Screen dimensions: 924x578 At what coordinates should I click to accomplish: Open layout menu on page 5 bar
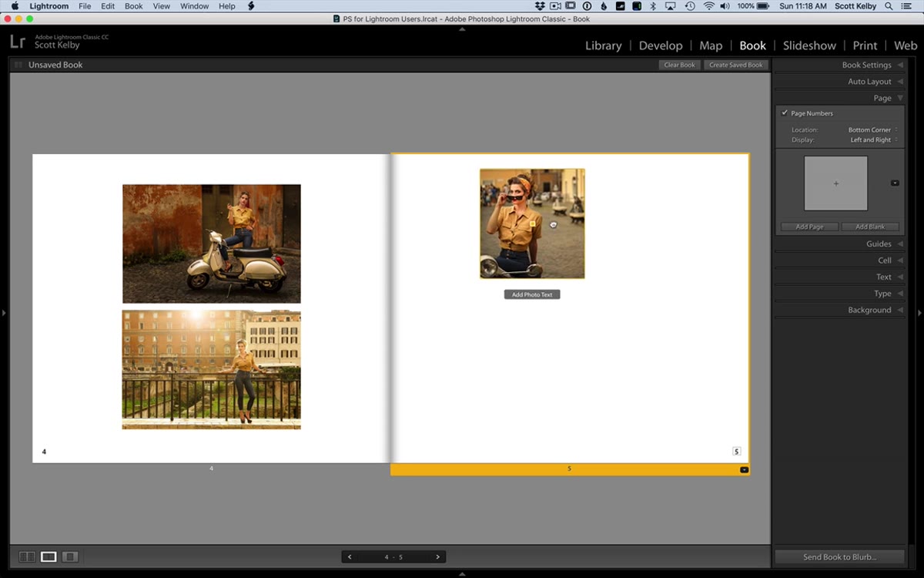(744, 469)
